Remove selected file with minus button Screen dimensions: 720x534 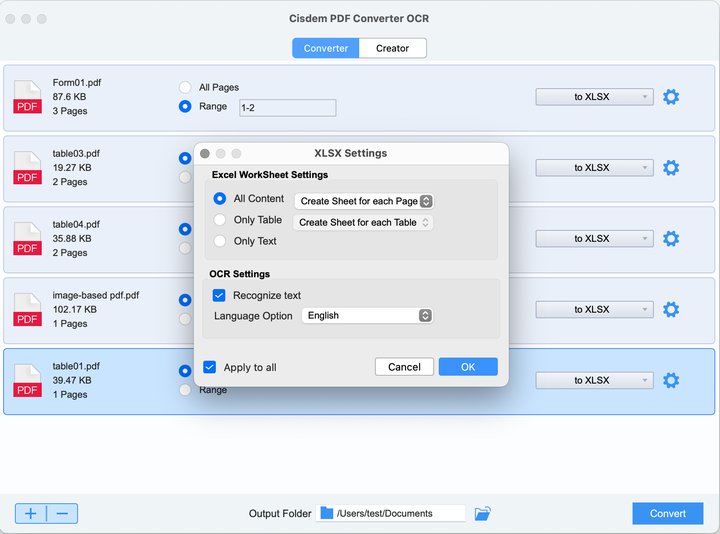[62, 513]
